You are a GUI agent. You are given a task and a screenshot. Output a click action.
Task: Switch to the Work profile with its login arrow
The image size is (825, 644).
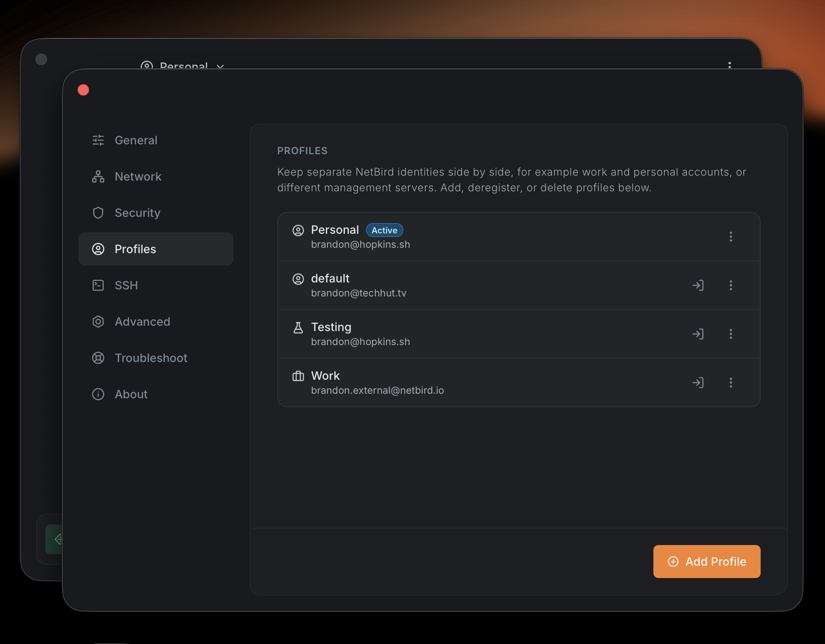click(x=698, y=383)
